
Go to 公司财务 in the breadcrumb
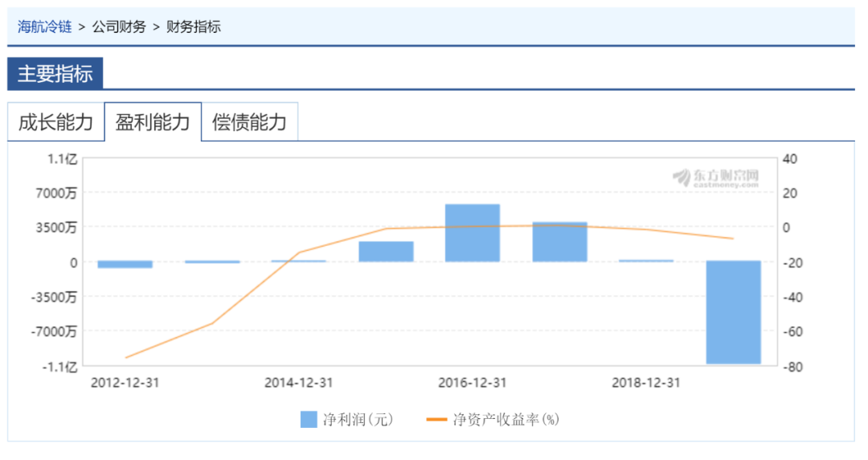click(119, 27)
